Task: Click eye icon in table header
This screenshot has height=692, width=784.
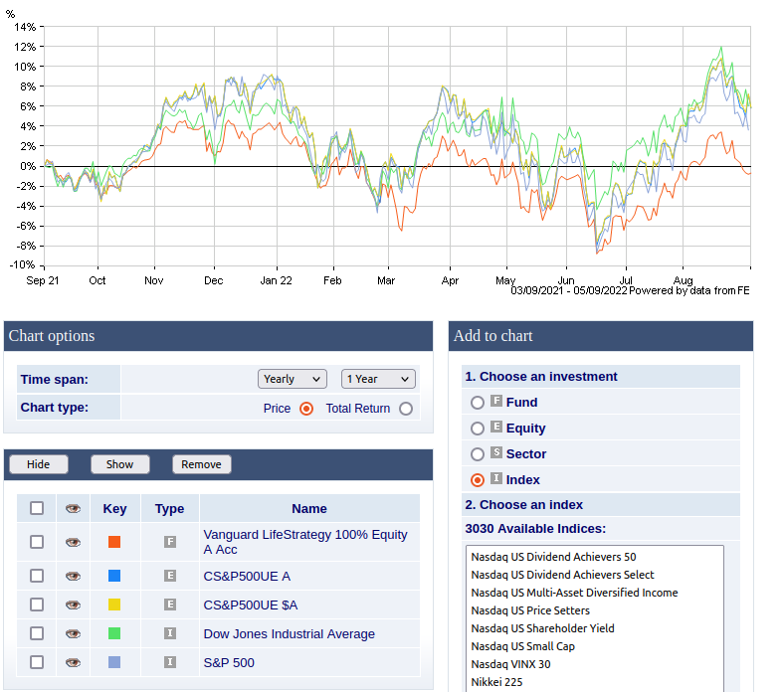Action: [x=73, y=508]
